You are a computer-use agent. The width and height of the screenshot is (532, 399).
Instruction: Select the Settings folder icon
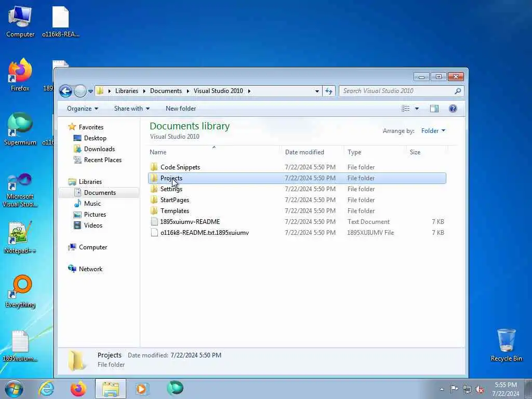pos(154,189)
